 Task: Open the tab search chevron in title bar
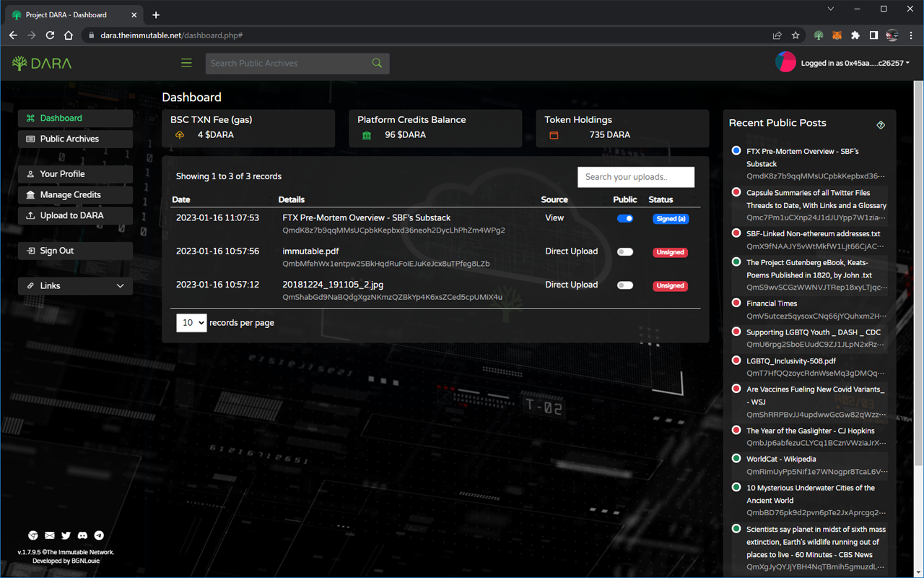(x=830, y=9)
